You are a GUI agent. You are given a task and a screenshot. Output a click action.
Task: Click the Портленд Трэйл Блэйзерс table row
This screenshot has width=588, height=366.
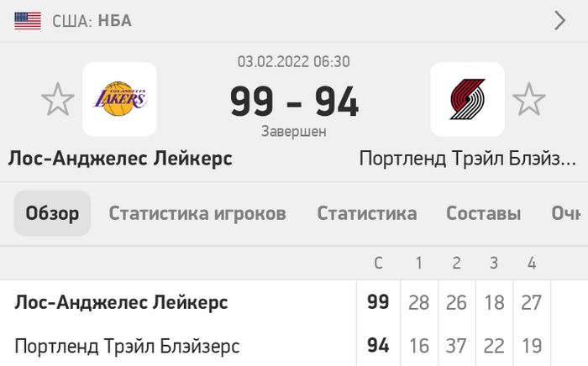click(x=294, y=345)
